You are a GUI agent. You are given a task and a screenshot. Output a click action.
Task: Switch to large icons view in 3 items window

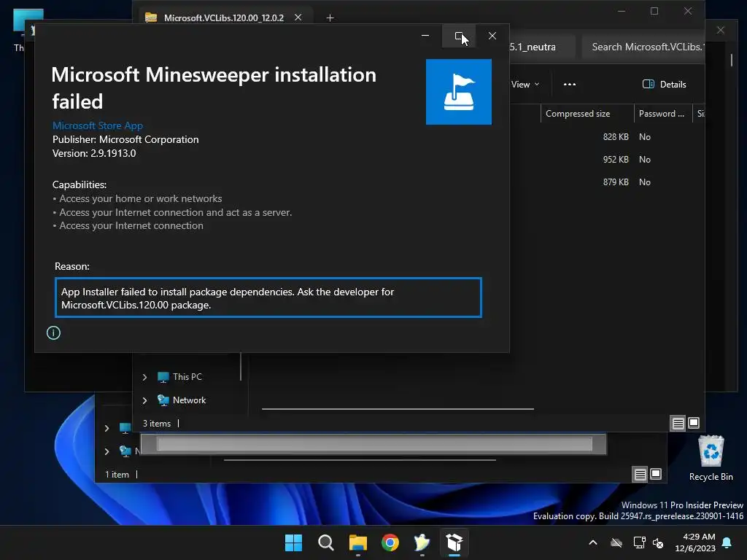click(694, 423)
